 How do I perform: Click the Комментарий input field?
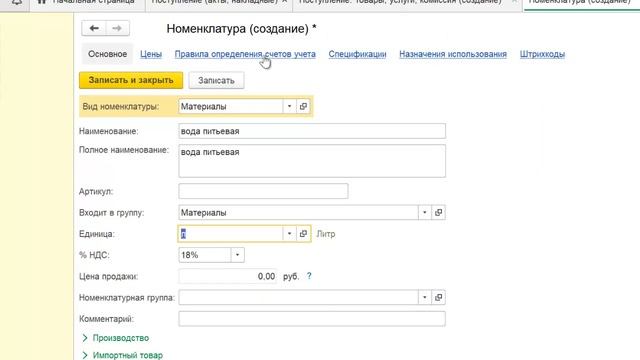click(312, 319)
